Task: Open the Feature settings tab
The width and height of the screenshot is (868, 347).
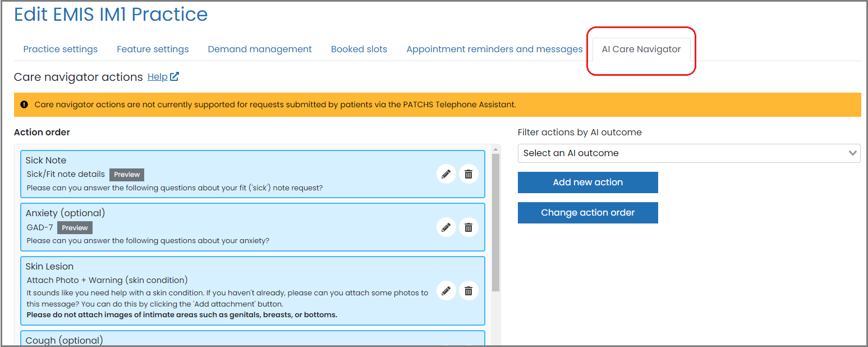Action: pyautogui.click(x=153, y=49)
